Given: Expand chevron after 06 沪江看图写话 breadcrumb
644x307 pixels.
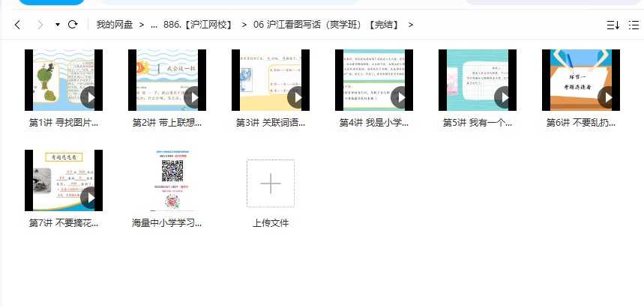Looking at the screenshot, I should [411, 25].
